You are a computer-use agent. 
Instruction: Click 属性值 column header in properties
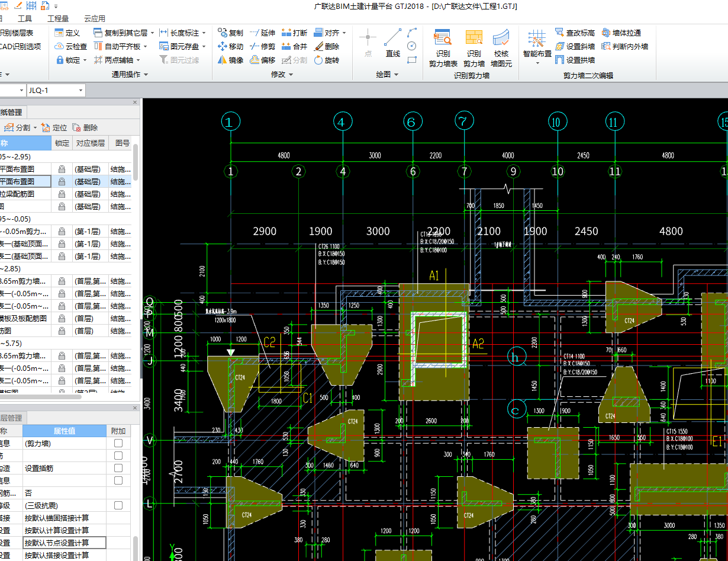click(65, 431)
